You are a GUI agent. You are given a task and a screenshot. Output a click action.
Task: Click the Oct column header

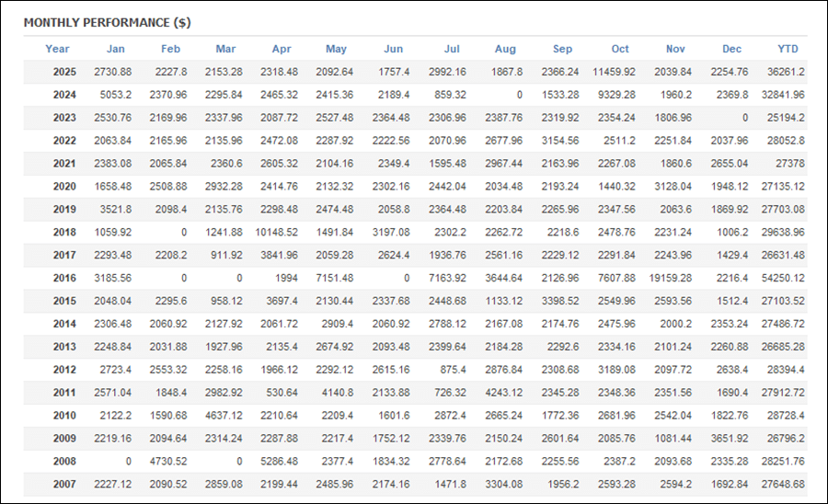(x=620, y=49)
